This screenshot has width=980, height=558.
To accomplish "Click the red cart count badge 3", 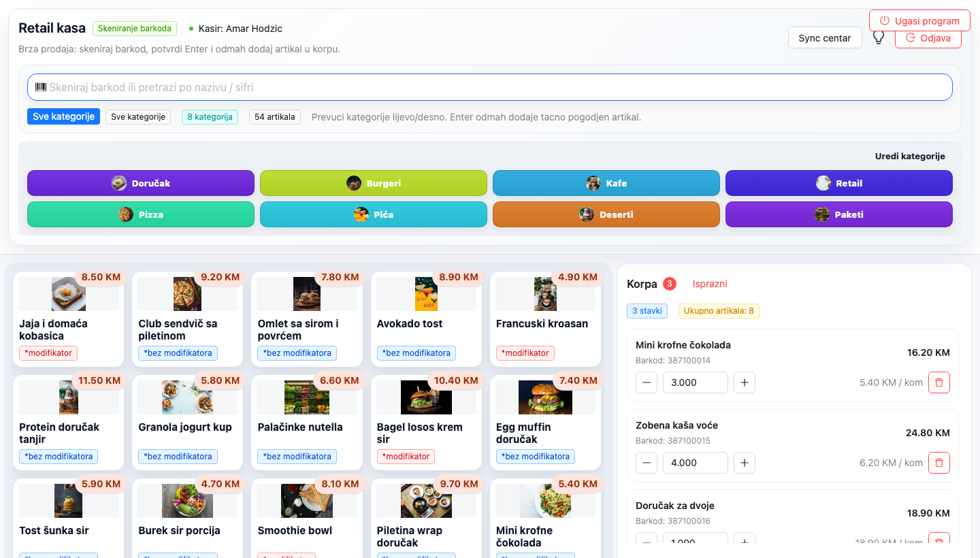I will (670, 284).
